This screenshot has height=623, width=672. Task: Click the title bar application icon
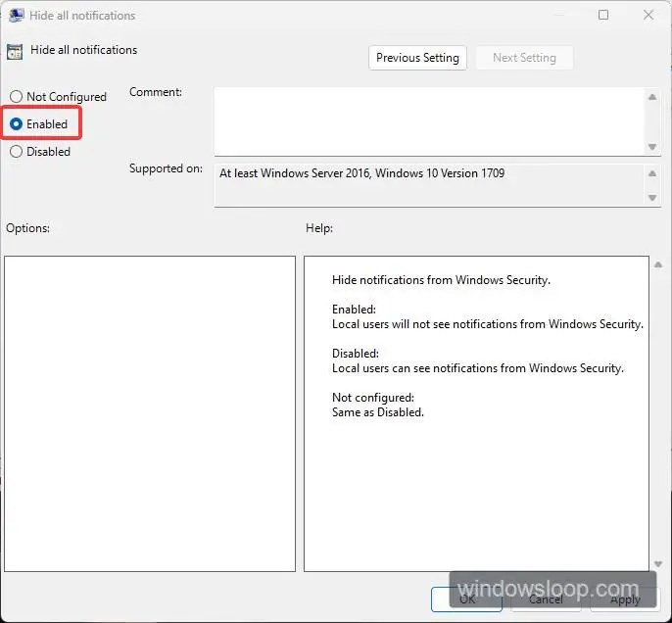point(17,16)
